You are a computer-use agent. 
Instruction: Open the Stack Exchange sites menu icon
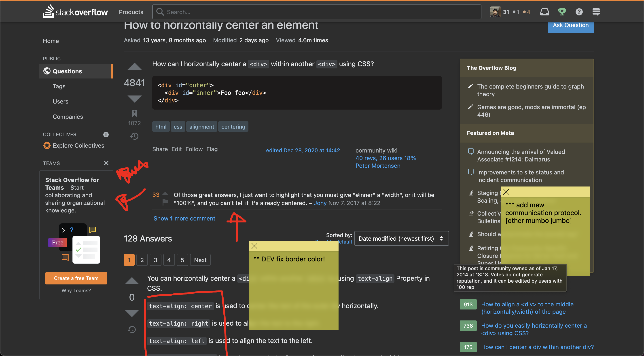(596, 12)
